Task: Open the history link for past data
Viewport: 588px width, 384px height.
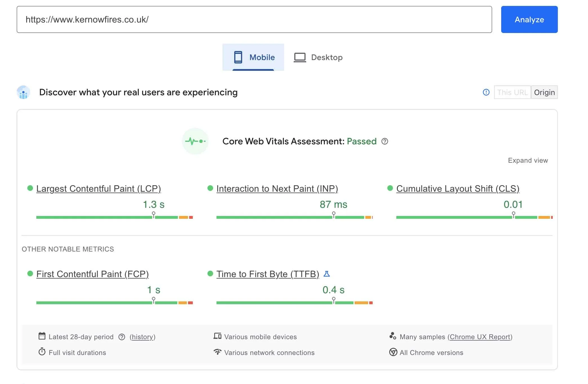Action: pos(142,337)
